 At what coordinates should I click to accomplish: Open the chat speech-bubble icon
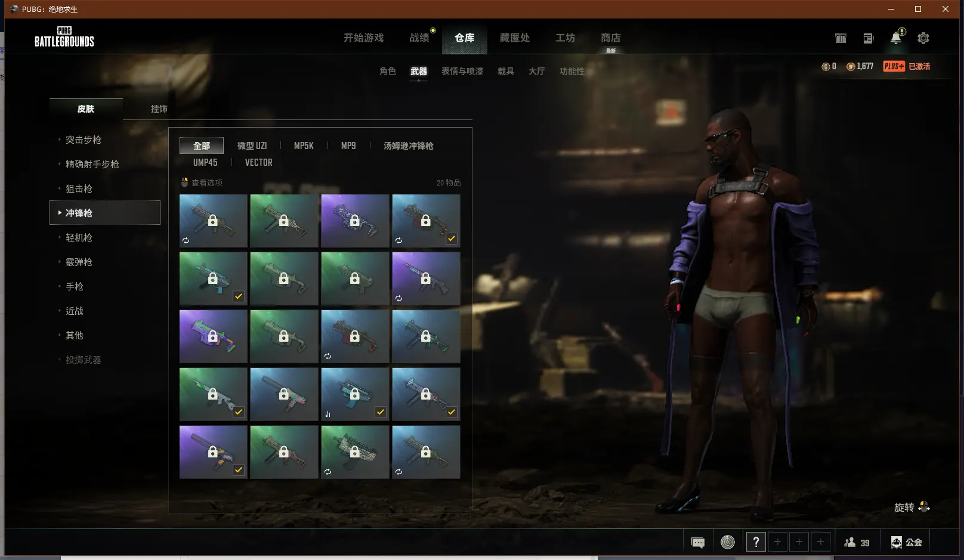[697, 542]
